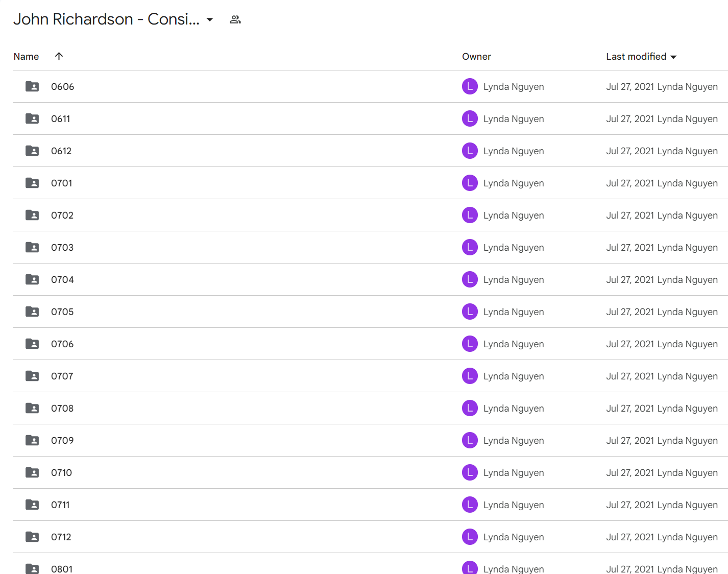Select the shared folder icon for 0704
This screenshot has height=574, width=728.
(x=32, y=279)
